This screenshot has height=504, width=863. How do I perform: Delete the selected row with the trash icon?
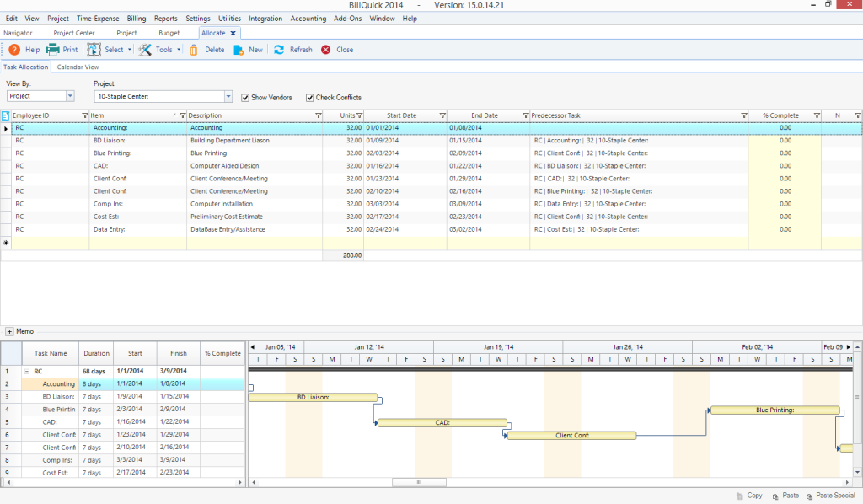coord(194,50)
